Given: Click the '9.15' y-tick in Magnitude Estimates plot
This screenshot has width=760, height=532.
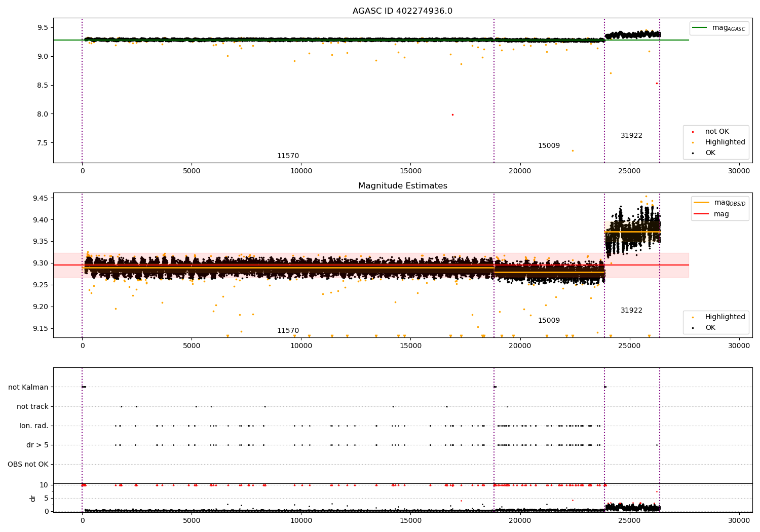Looking at the screenshot, I should (41, 328).
